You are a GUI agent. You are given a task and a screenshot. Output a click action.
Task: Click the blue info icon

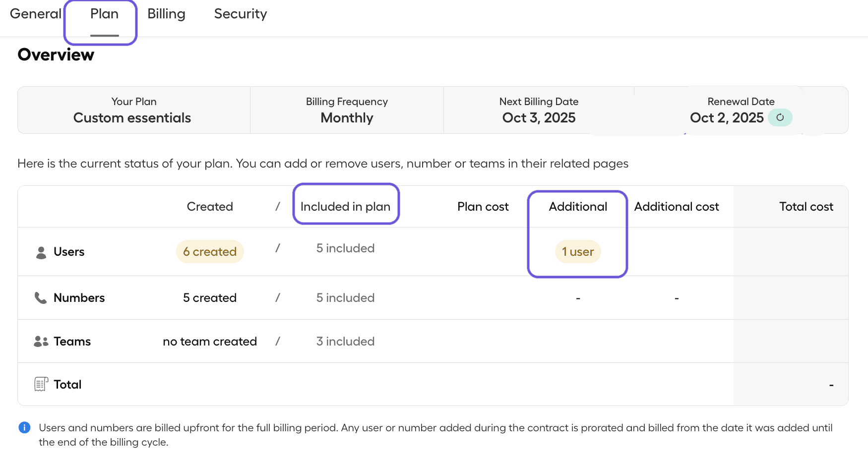pos(24,427)
